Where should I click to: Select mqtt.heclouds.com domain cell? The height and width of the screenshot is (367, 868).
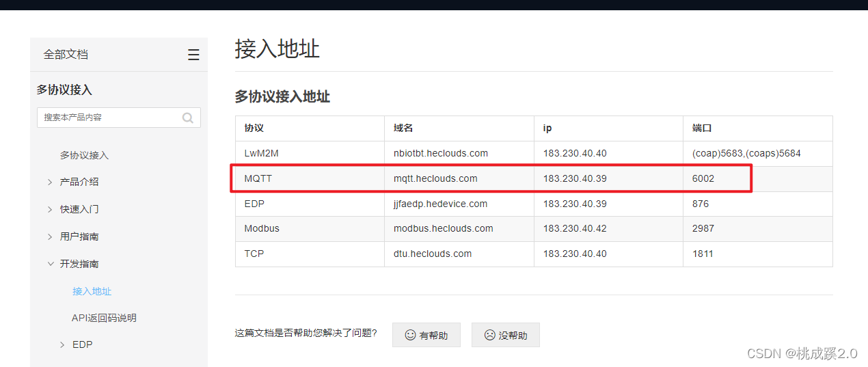tap(459, 178)
